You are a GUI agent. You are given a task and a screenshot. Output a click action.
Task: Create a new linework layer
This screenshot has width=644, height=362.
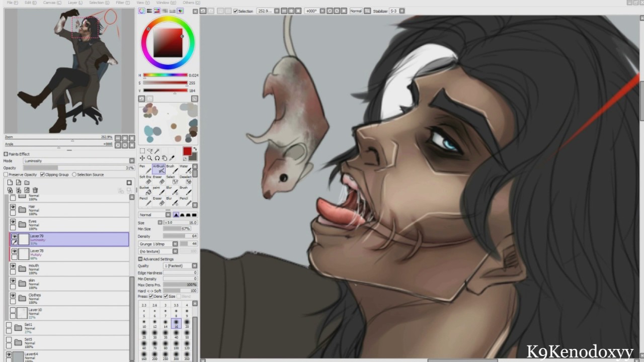coord(19,183)
